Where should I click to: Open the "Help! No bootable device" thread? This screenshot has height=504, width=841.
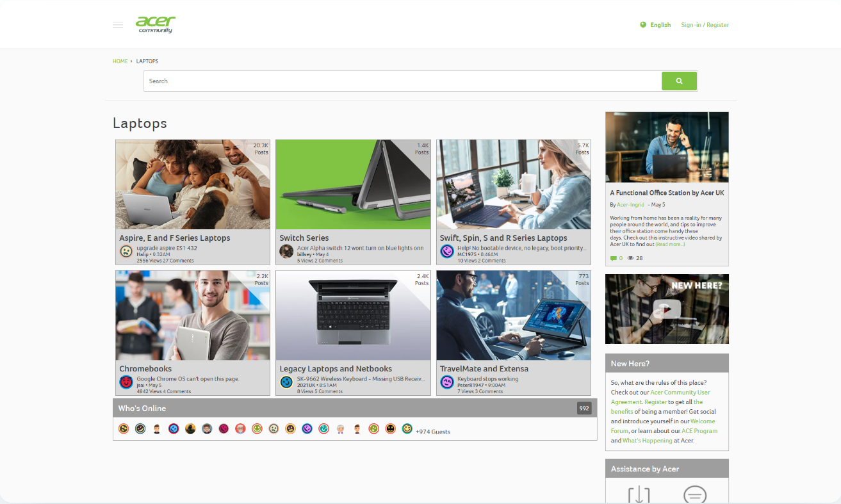coord(521,248)
